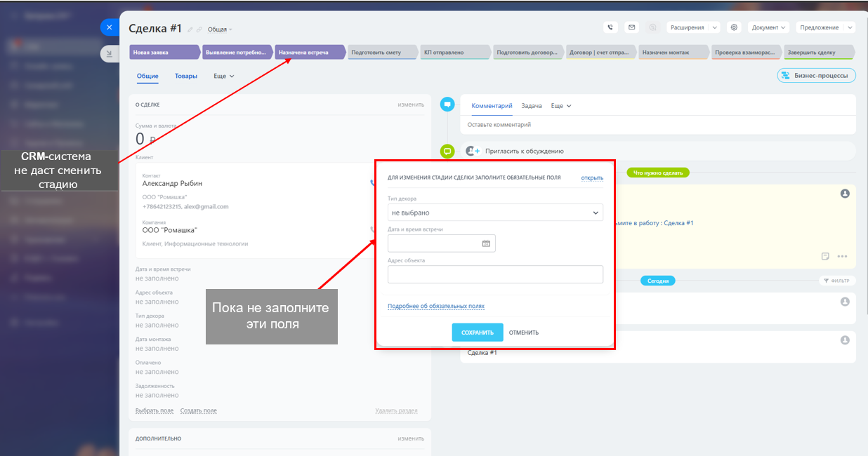Select the Завершить сделку stage

(x=819, y=53)
